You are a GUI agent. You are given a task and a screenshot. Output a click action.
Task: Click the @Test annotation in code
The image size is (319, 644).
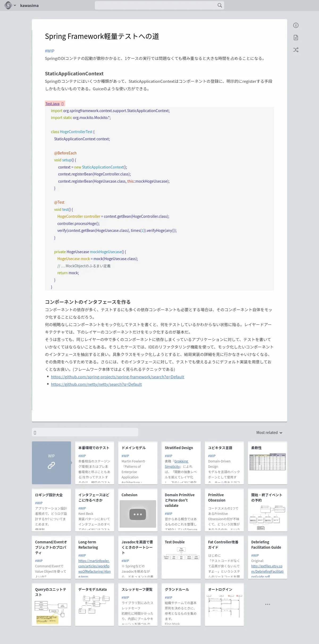pos(59,202)
